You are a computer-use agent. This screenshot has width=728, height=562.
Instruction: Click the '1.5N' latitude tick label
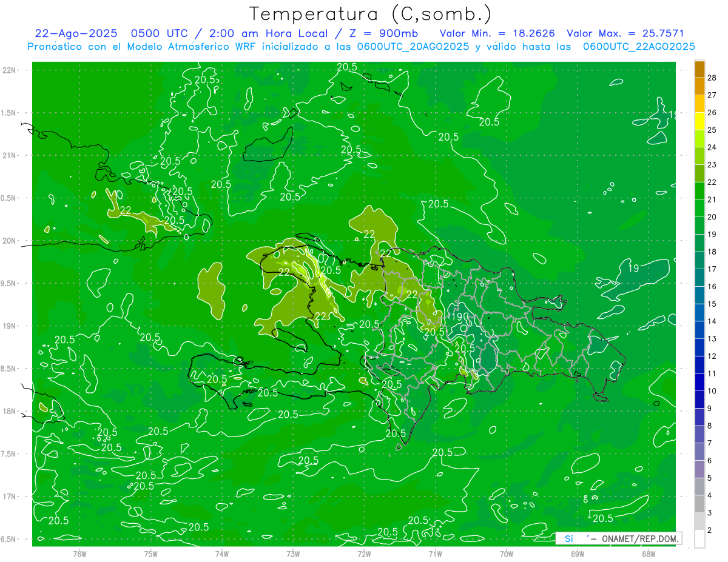(8, 113)
